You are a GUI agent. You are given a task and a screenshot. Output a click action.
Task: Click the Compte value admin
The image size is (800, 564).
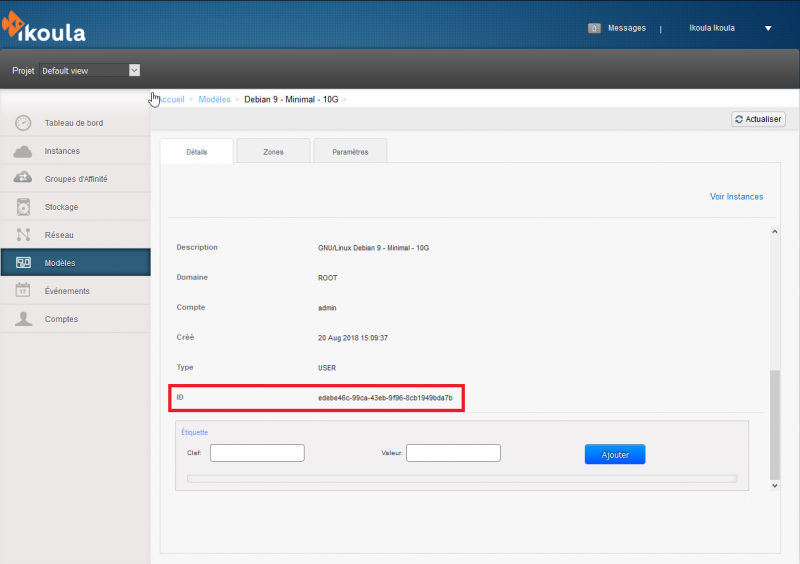pos(327,308)
